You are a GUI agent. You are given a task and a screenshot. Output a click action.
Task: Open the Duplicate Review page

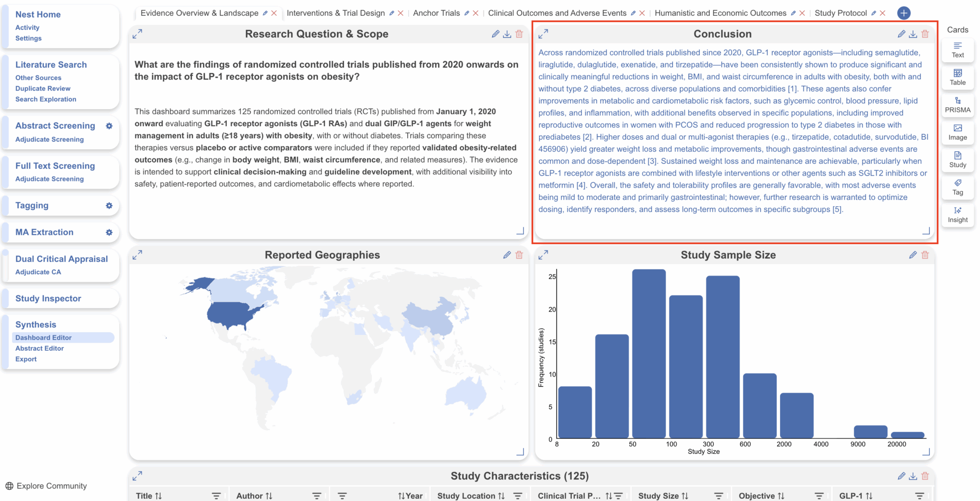(x=43, y=89)
